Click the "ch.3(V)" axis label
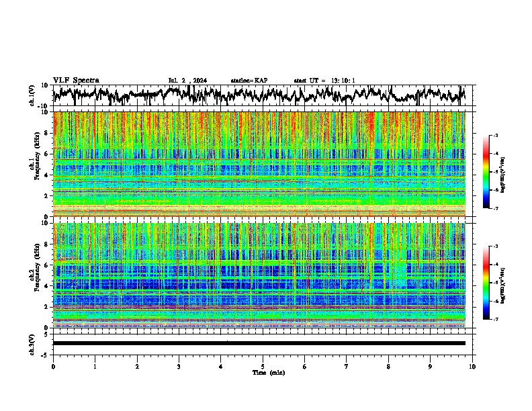Viewport: 532px width, 411px height. click(x=32, y=345)
